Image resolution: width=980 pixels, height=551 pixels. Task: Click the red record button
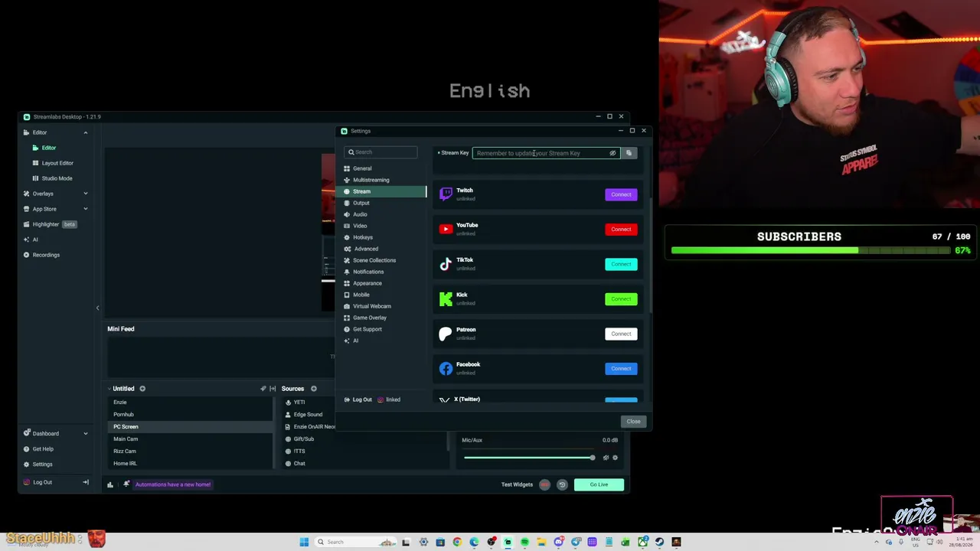tap(544, 484)
